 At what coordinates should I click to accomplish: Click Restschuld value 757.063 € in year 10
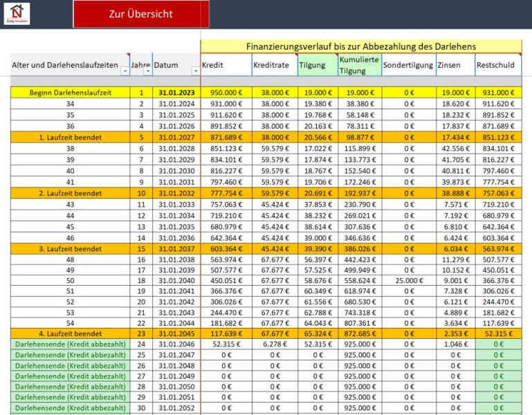point(498,194)
